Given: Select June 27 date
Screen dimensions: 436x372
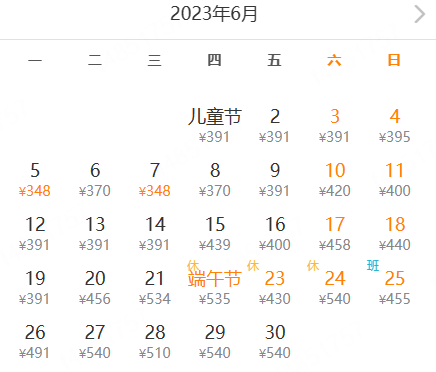Looking at the screenshot, I should [95, 342].
